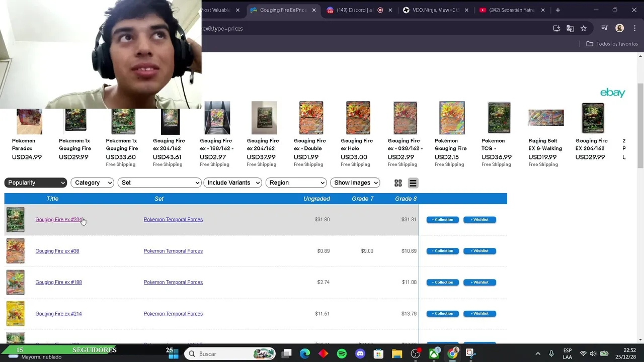Image resolution: width=644 pixels, height=362 pixels.
Task: Open the Set filter dropdown
Action: coord(159,183)
